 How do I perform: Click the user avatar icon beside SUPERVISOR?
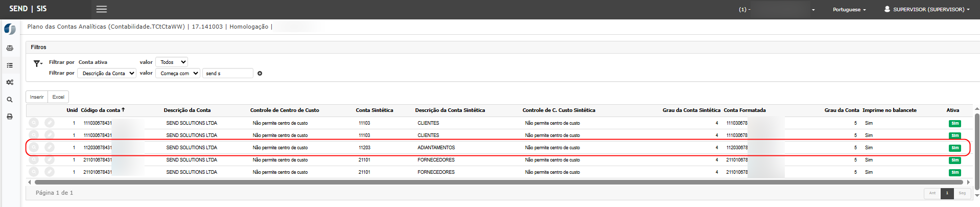pyautogui.click(x=887, y=9)
